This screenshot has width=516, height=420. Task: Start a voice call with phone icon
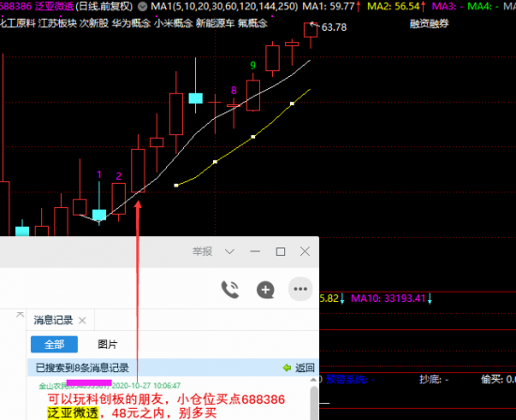(231, 290)
